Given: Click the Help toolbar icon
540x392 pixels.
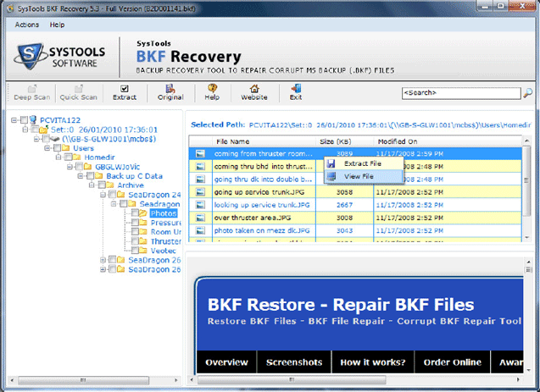Looking at the screenshot, I should coord(212,88).
